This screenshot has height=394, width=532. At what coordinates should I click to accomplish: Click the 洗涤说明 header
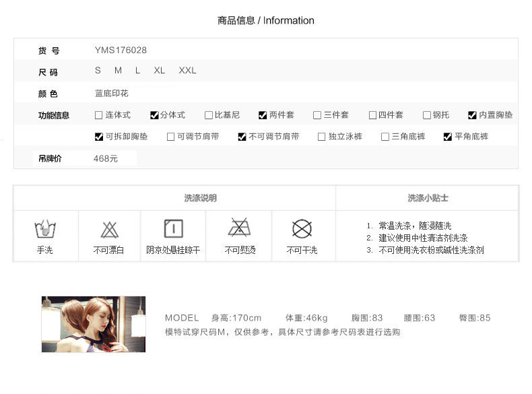pyautogui.click(x=200, y=198)
